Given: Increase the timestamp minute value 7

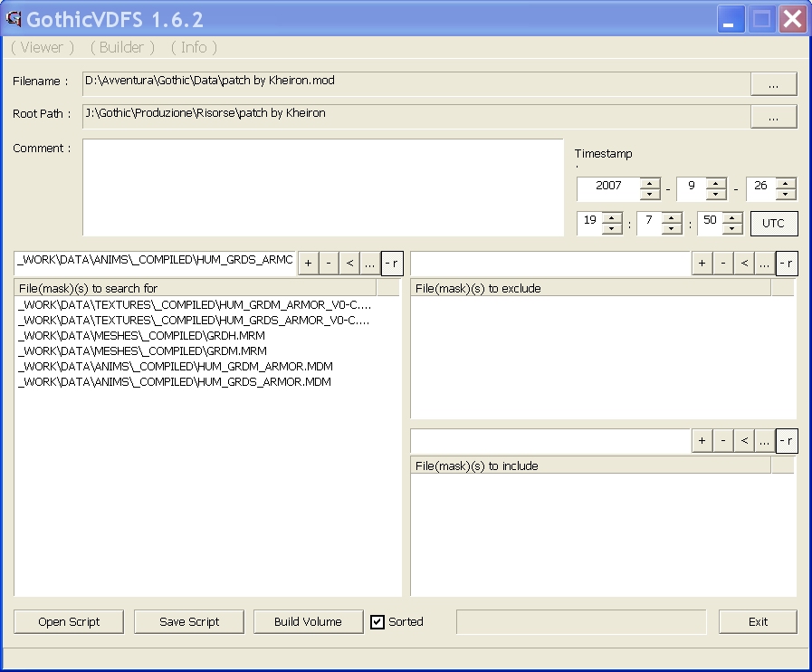Looking at the screenshot, I should coord(671,217).
